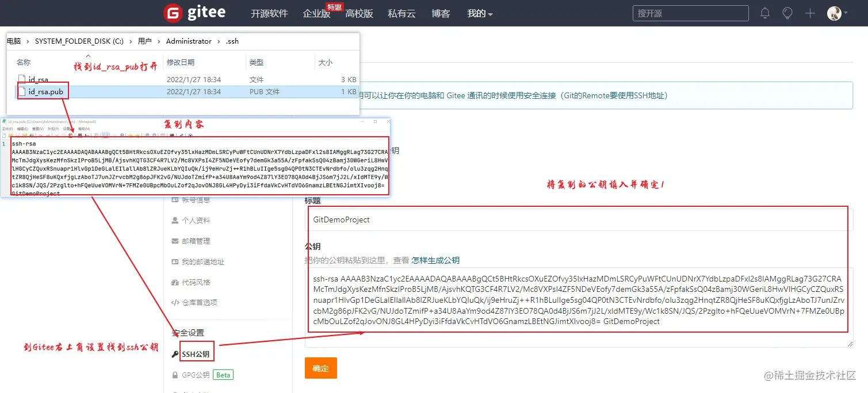Click the Gitee logo
The image size is (868, 393).
194,13
